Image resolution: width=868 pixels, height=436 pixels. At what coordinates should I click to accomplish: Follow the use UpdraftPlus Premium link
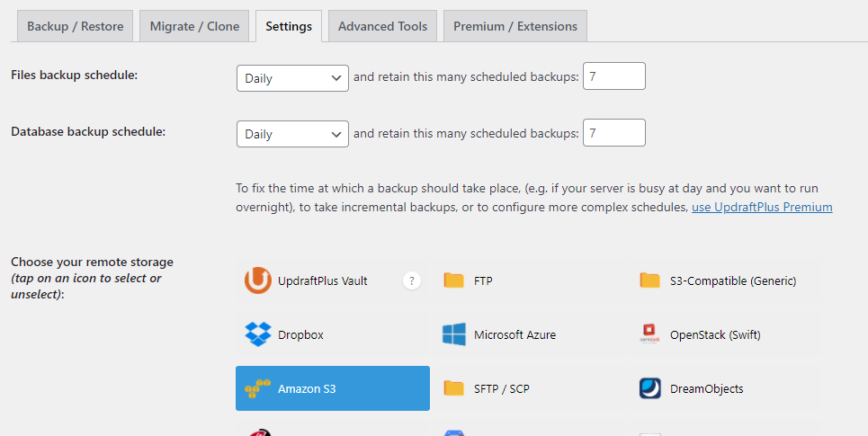[762, 207]
